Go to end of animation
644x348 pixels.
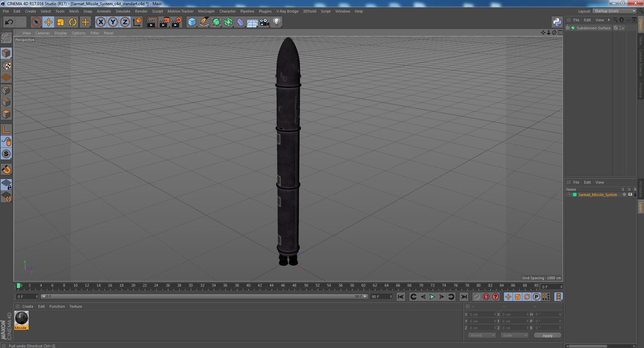(464, 297)
